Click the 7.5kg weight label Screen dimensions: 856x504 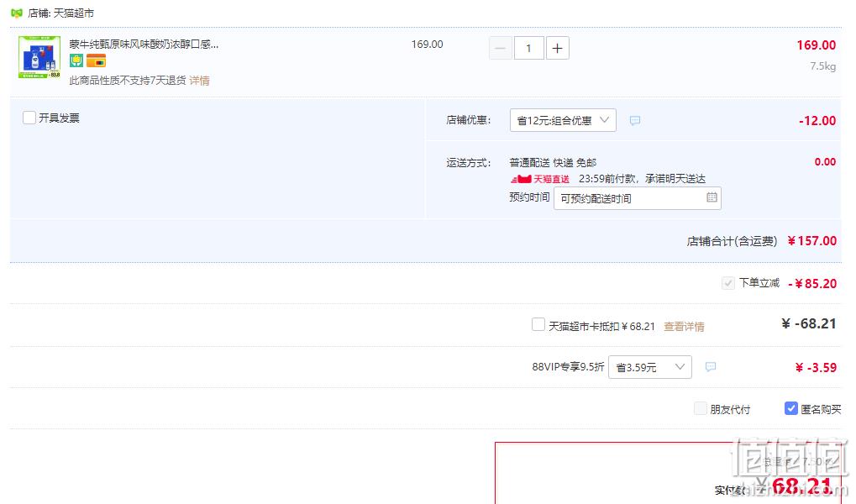coord(822,66)
